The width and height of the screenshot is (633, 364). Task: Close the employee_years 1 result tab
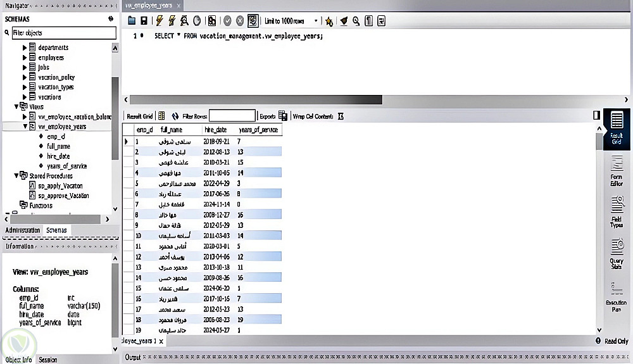pos(161,341)
